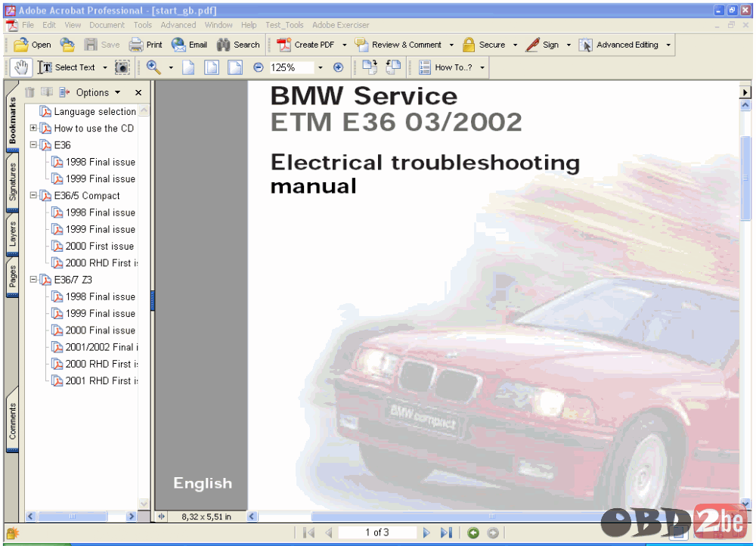756x546 pixels.
Task: Open the bookmark Options menu
Action: coord(98,92)
